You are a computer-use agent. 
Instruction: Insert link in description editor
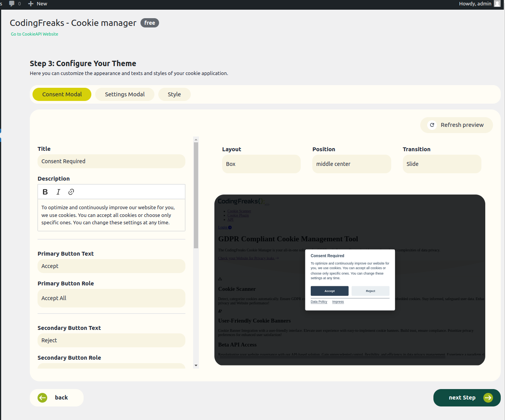[x=71, y=192]
